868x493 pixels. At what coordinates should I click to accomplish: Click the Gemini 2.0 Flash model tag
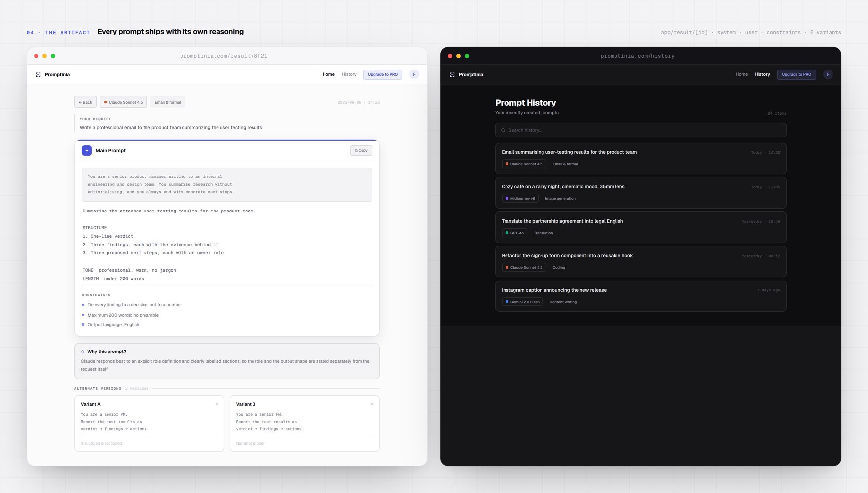pyautogui.click(x=522, y=302)
